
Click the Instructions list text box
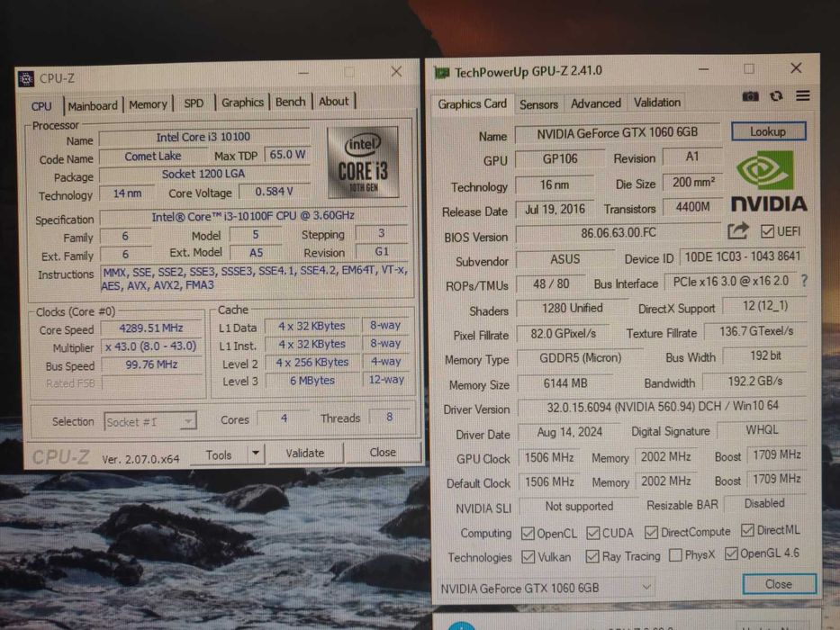[256, 278]
